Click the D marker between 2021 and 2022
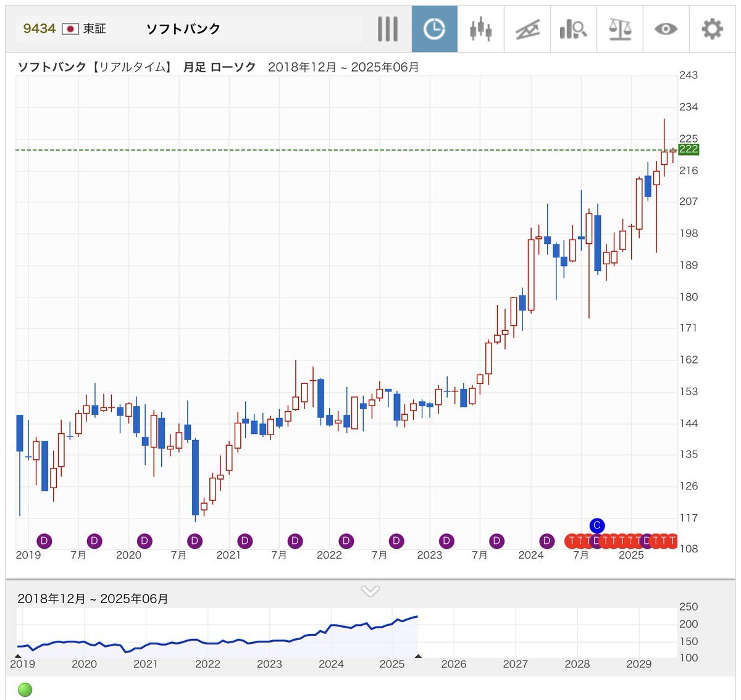This screenshot has width=741, height=700. pyautogui.click(x=295, y=541)
